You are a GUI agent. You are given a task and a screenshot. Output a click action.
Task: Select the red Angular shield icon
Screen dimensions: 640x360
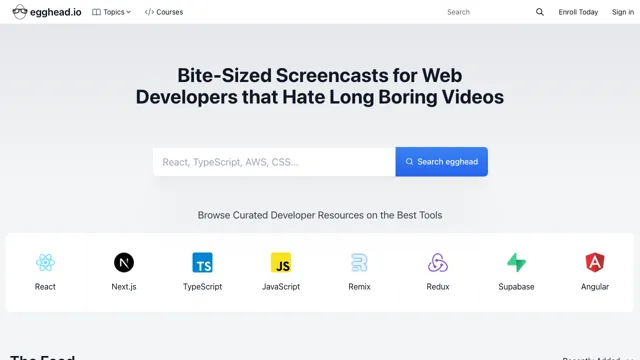pyautogui.click(x=595, y=262)
